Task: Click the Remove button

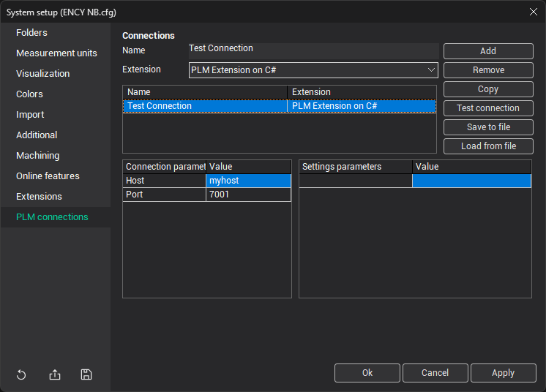Action: click(x=488, y=70)
